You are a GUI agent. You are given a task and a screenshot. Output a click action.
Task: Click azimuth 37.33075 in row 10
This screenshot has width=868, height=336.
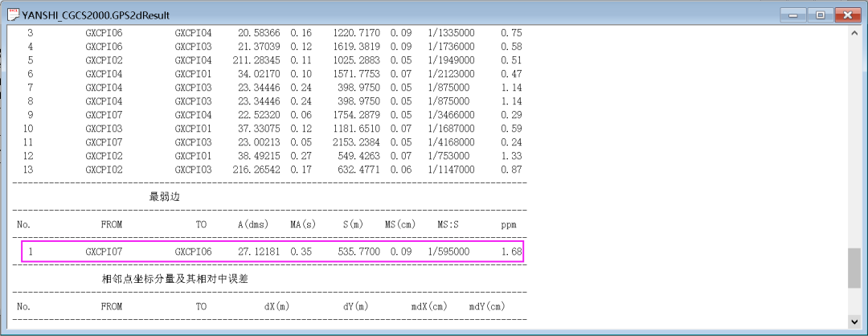(x=259, y=129)
